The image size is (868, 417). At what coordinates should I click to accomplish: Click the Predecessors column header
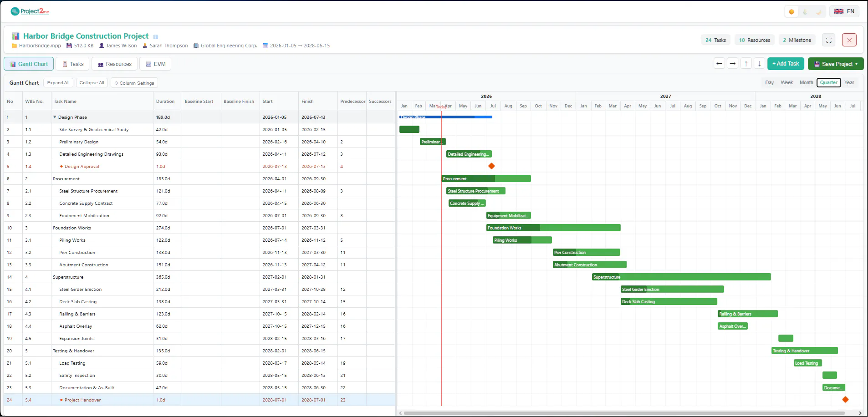[352, 102]
